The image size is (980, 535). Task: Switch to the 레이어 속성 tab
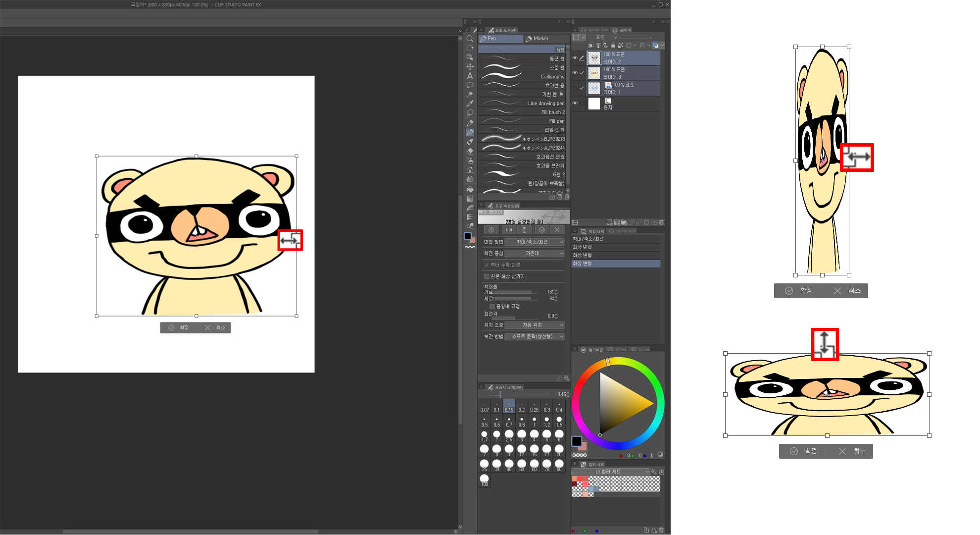click(x=623, y=231)
